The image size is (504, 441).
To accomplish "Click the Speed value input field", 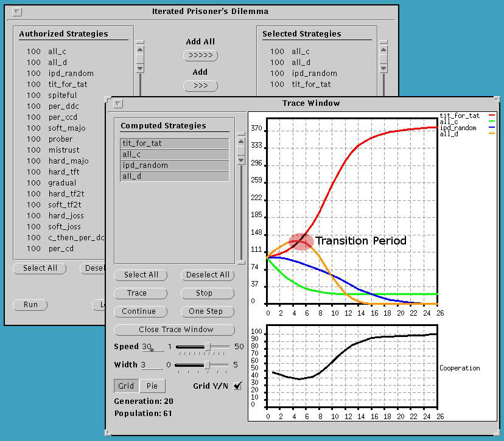I will click(152, 347).
